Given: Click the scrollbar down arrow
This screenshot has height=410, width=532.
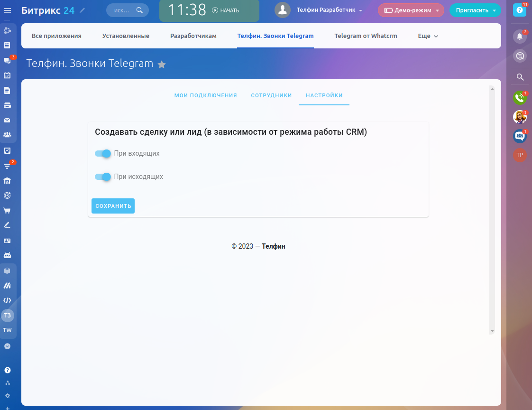Looking at the screenshot, I should pyautogui.click(x=492, y=331).
